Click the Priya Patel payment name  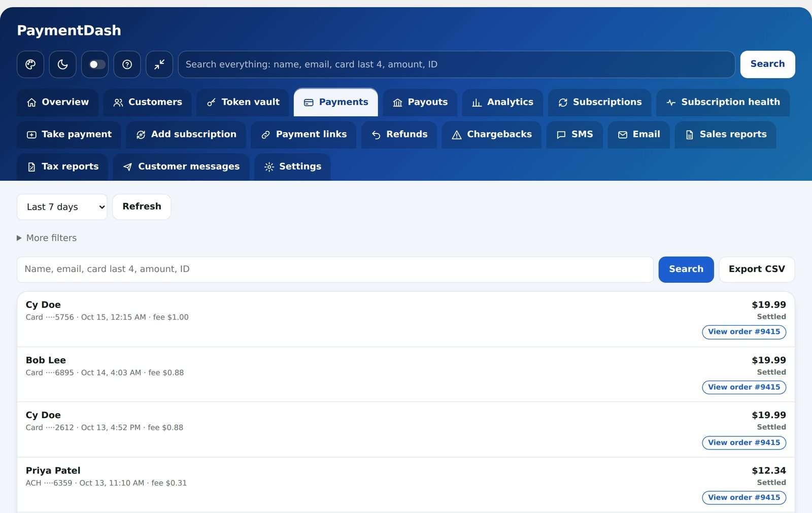[53, 471]
